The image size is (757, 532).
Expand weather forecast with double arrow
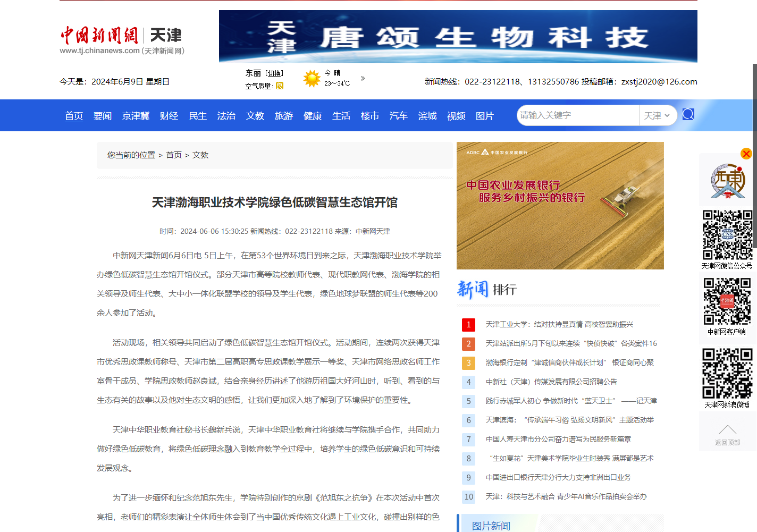coord(363,79)
